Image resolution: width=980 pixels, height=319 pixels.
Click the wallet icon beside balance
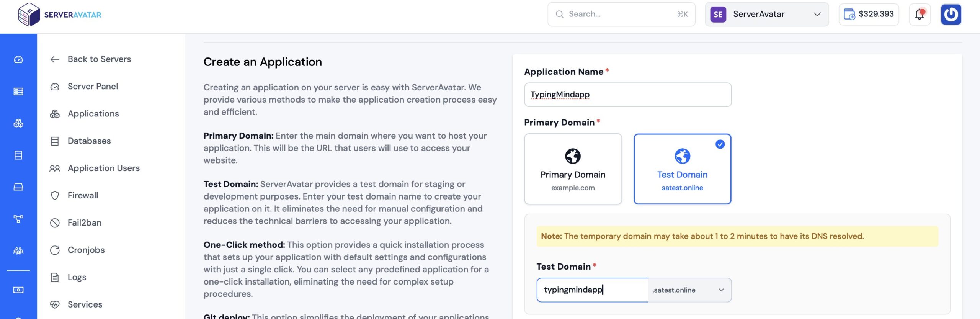pyautogui.click(x=849, y=14)
